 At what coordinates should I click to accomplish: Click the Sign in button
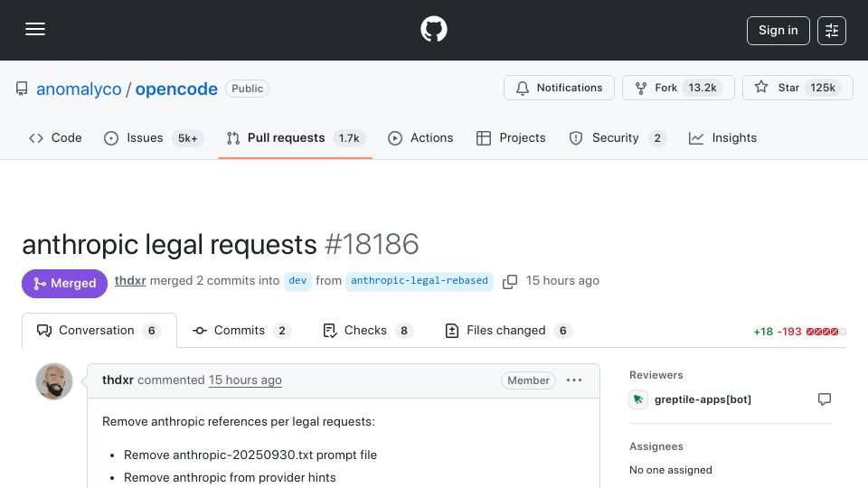pyautogui.click(x=778, y=31)
